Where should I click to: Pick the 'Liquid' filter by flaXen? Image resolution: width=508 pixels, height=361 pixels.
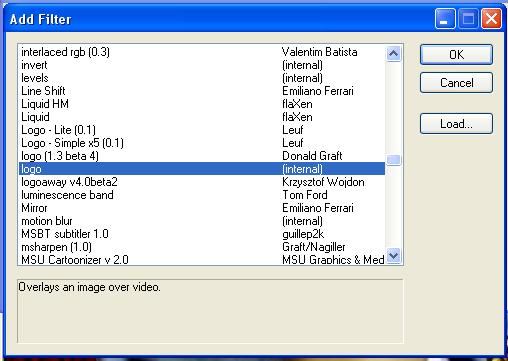pyautogui.click(x=202, y=117)
